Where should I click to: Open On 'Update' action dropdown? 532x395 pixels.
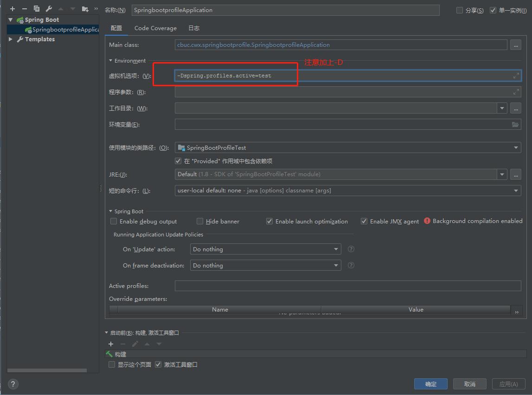click(x=266, y=249)
